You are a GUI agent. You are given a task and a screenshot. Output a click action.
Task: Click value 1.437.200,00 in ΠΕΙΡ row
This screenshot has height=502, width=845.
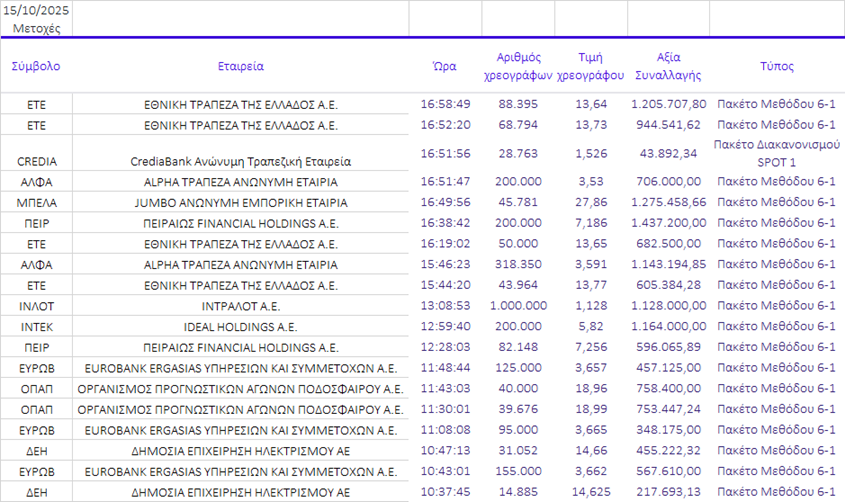[x=668, y=222]
